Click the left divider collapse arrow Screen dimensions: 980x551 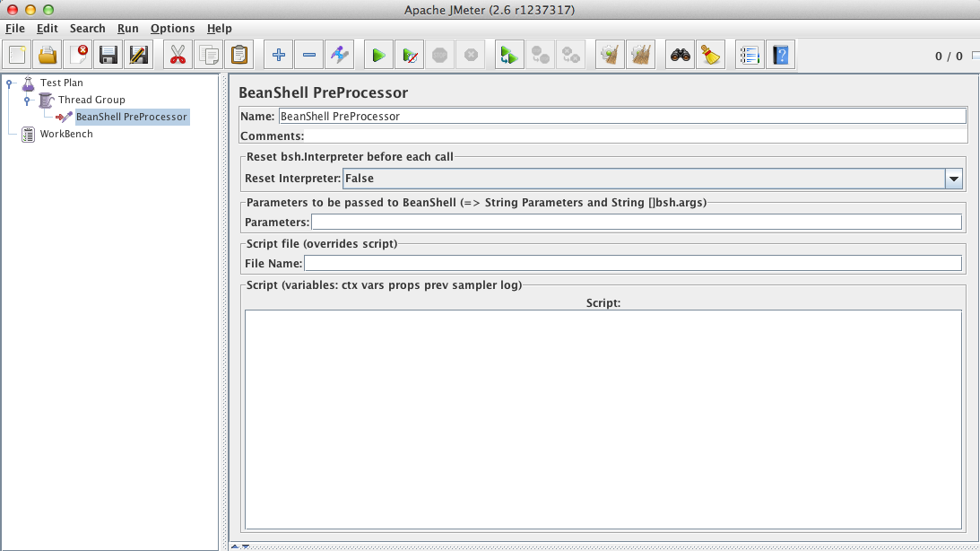(x=235, y=547)
